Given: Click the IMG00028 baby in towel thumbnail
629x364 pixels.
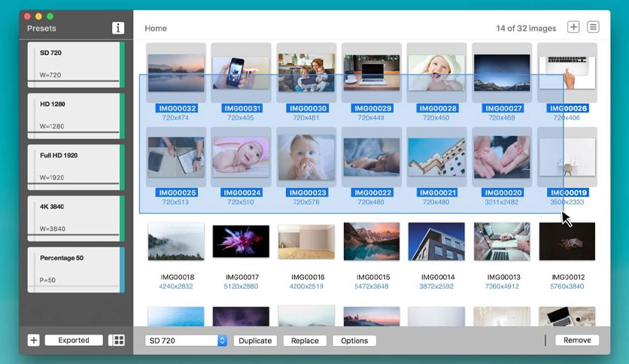Looking at the screenshot, I should (436, 73).
